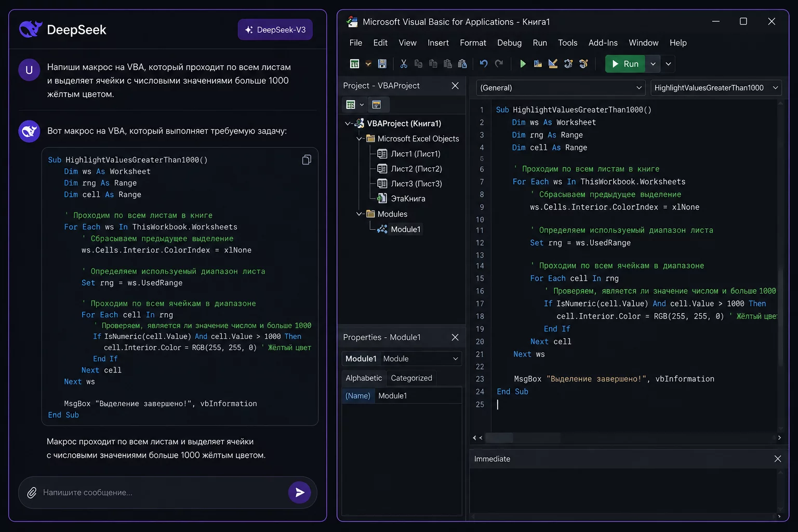Click the Cut scissors icon
798x532 pixels.
tap(404, 64)
